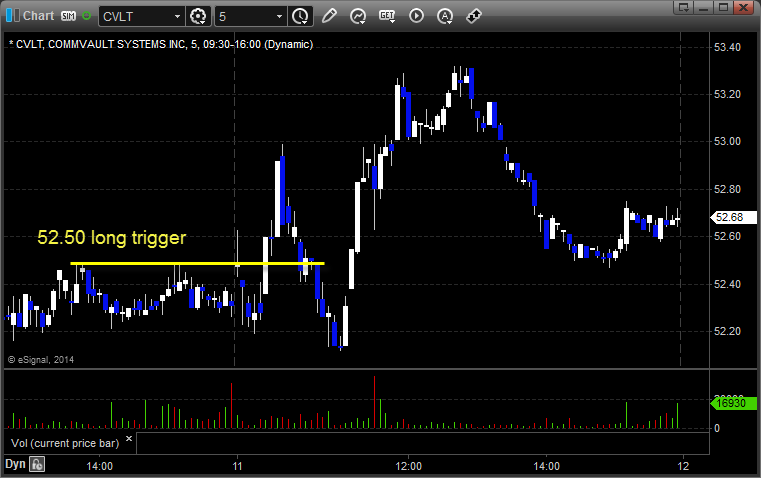Open the studies chart menu icon
Viewport: 761px width, 478px height.
click(x=358, y=16)
